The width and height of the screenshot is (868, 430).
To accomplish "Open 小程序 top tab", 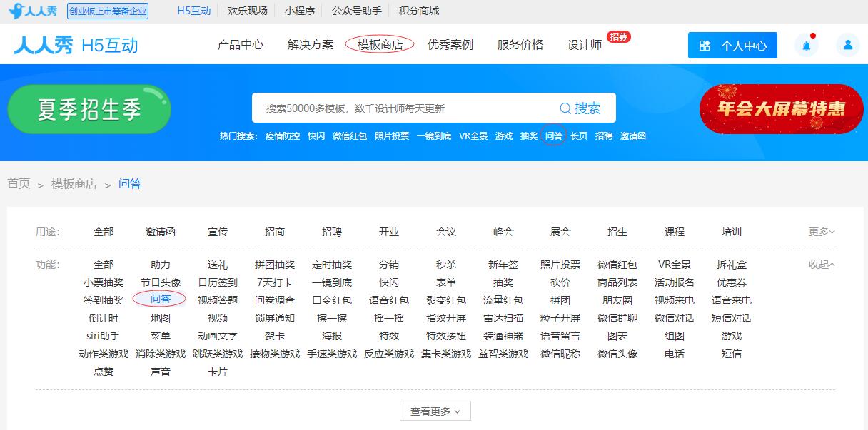I will pyautogui.click(x=299, y=11).
